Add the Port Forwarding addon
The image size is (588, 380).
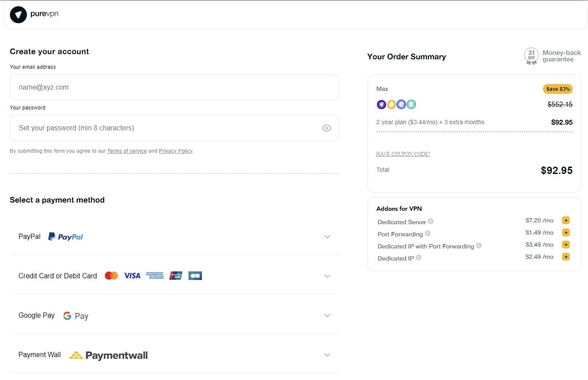[565, 233]
